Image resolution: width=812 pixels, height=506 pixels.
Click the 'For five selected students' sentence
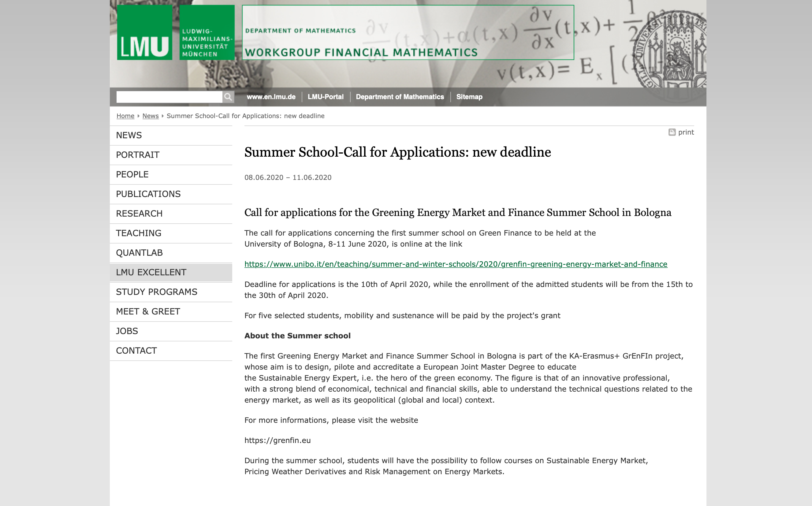coord(402,316)
